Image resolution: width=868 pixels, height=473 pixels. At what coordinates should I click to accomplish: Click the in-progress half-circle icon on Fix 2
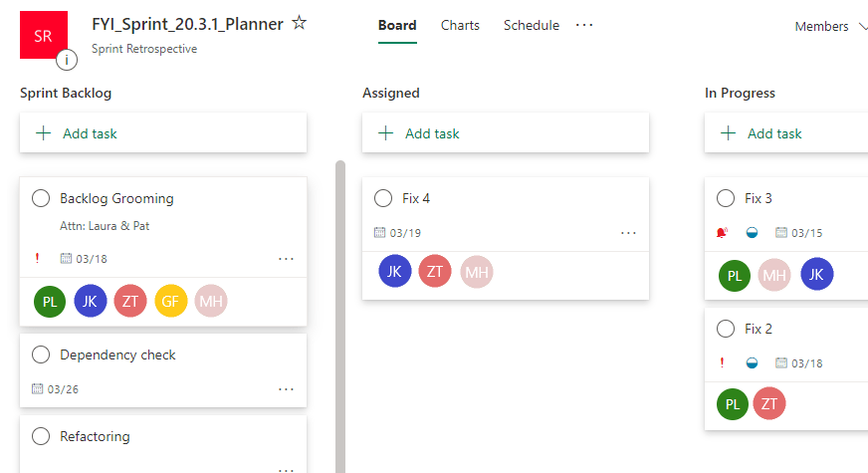click(x=752, y=363)
